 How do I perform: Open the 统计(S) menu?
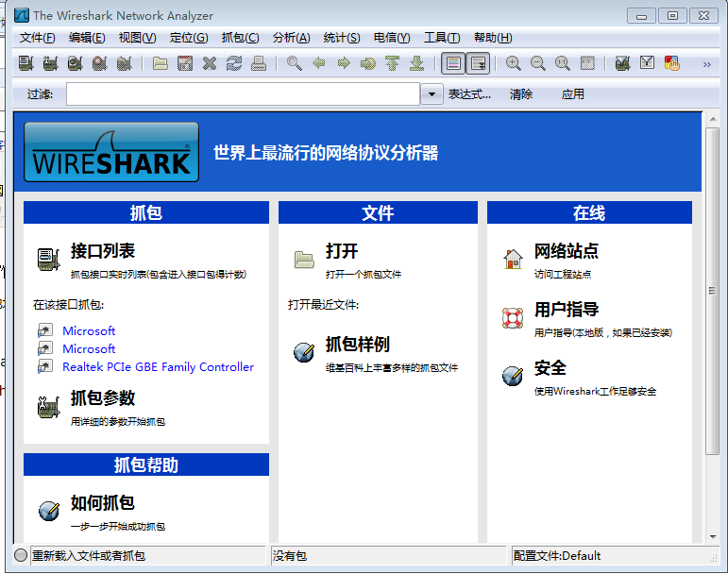pos(341,38)
